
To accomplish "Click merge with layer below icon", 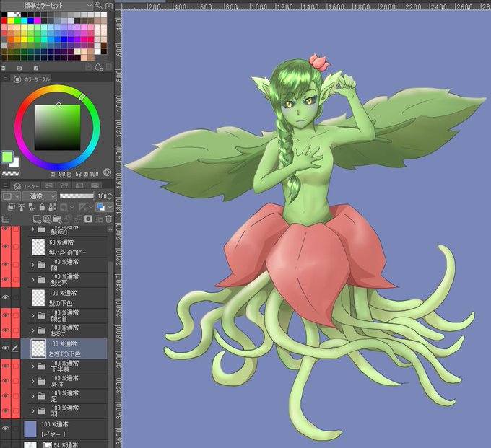I will [78, 219].
